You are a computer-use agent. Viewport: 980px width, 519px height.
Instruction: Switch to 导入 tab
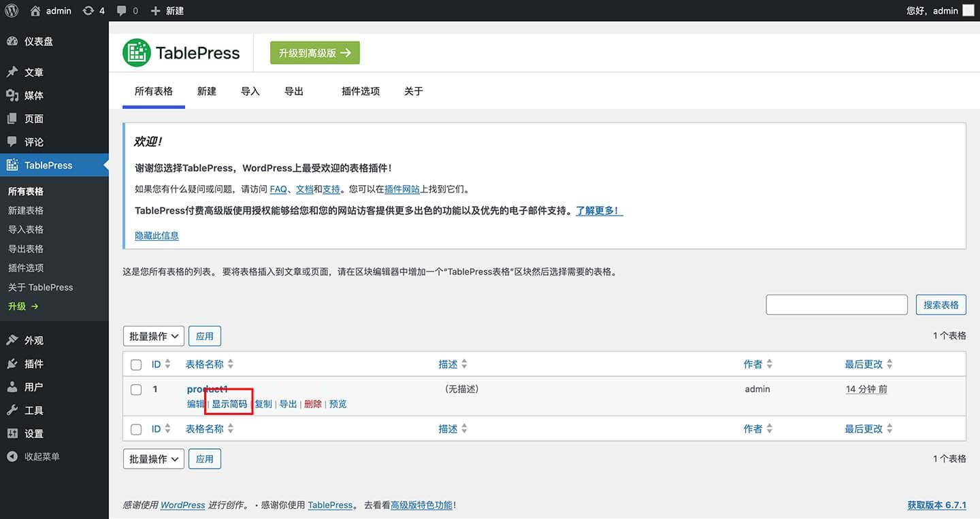pos(250,91)
